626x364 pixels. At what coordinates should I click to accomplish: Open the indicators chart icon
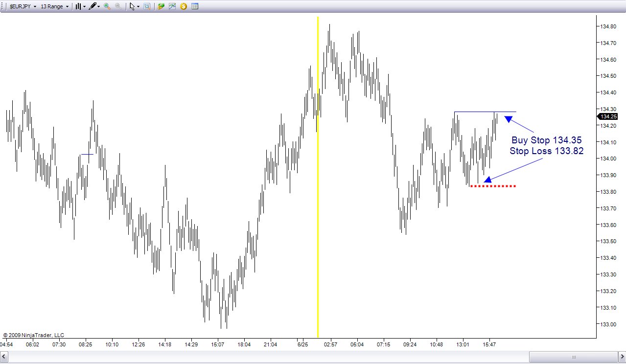(172, 6)
